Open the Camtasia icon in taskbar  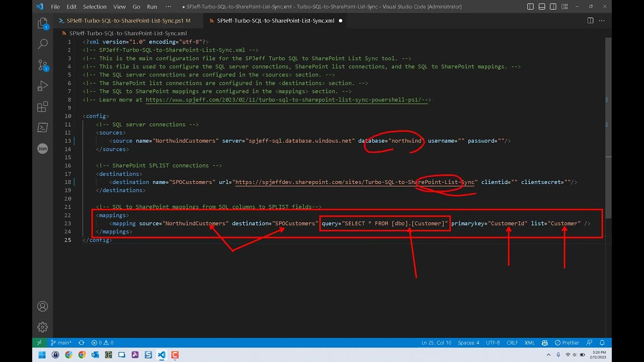[x=175, y=355]
